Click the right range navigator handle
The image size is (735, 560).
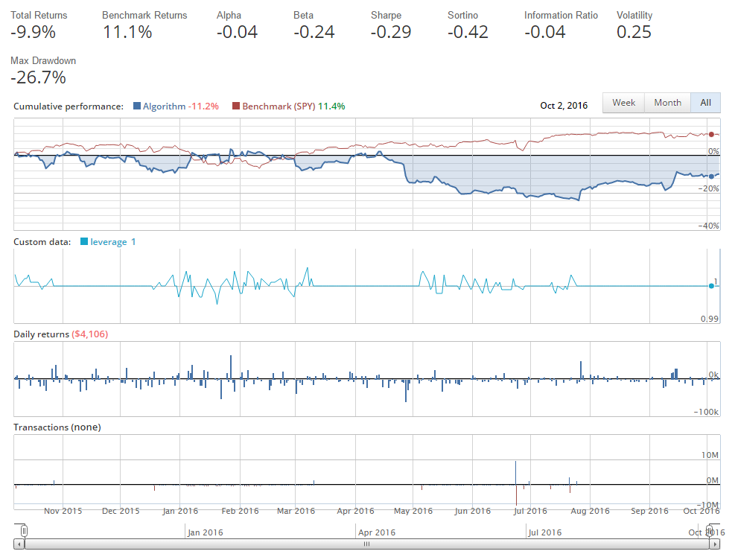pyautogui.click(x=711, y=530)
